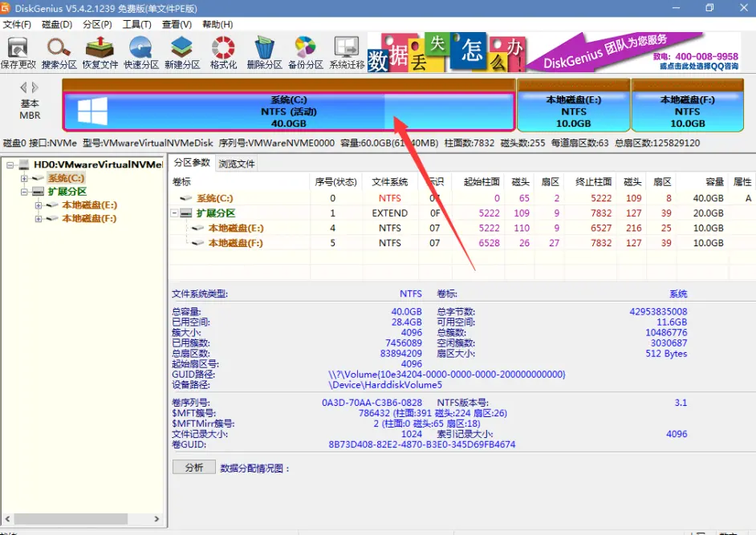Click the 容量 column header
This screenshot has width=756, height=535.
702,182
